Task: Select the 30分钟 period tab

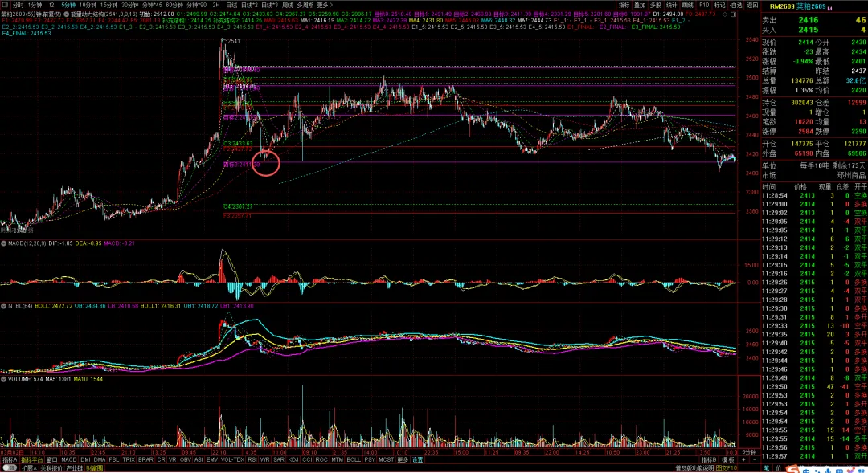Action: tap(129, 5)
